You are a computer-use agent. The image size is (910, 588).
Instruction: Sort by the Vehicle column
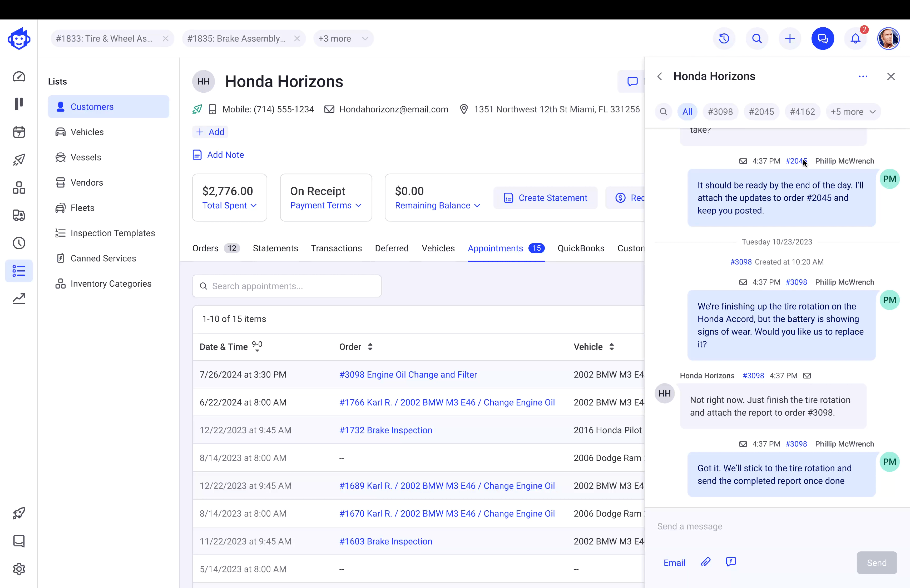[x=594, y=347]
